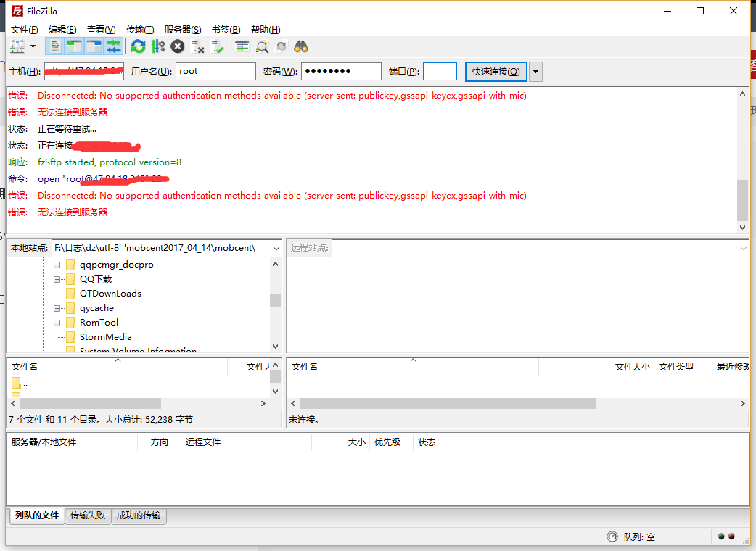756x551 pixels.
Task: Toggle directory comparison icon
Action: (262, 46)
